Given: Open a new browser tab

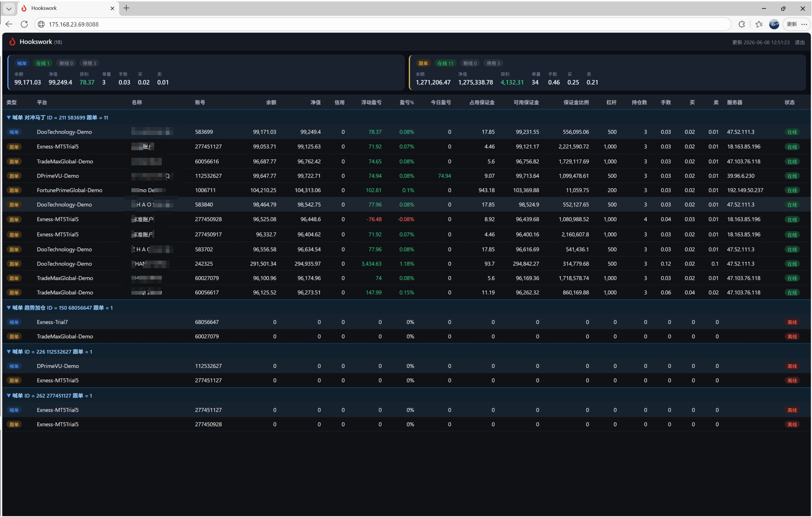Looking at the screenshot, I should click(127, 8).
